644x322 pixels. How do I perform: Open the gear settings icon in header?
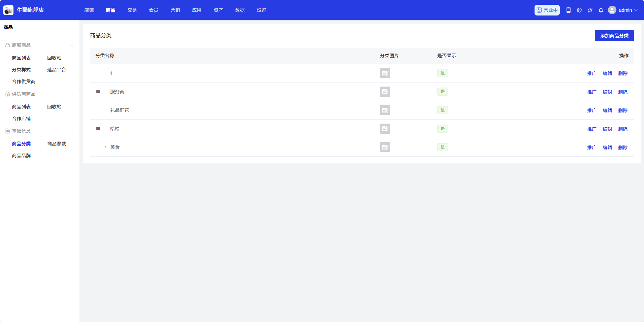[579, 10]
